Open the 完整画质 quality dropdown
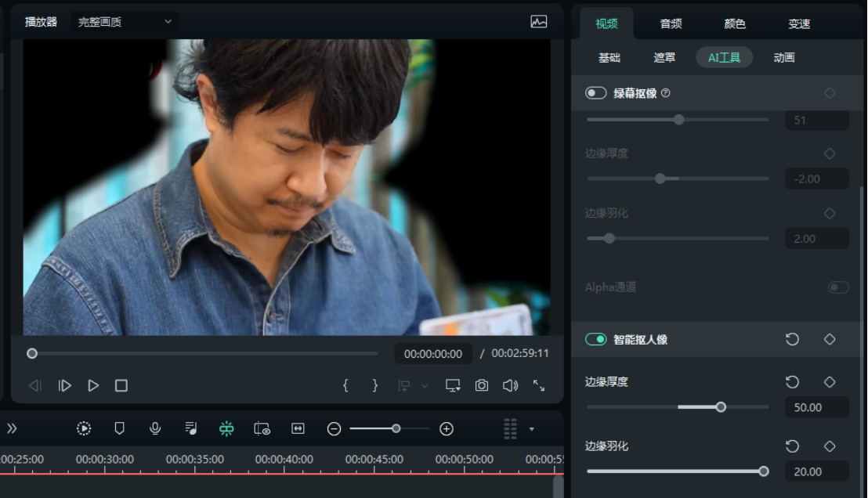 (x=125, y=22)
